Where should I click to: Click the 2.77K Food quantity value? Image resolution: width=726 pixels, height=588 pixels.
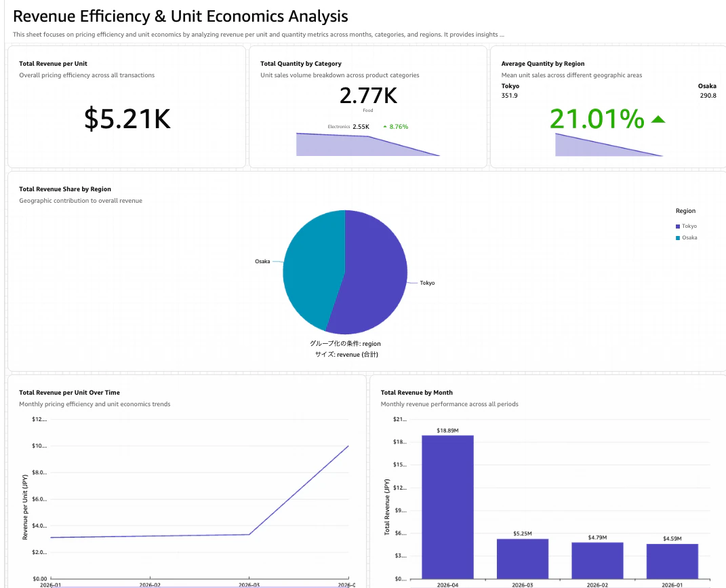[x=368, y=96]
